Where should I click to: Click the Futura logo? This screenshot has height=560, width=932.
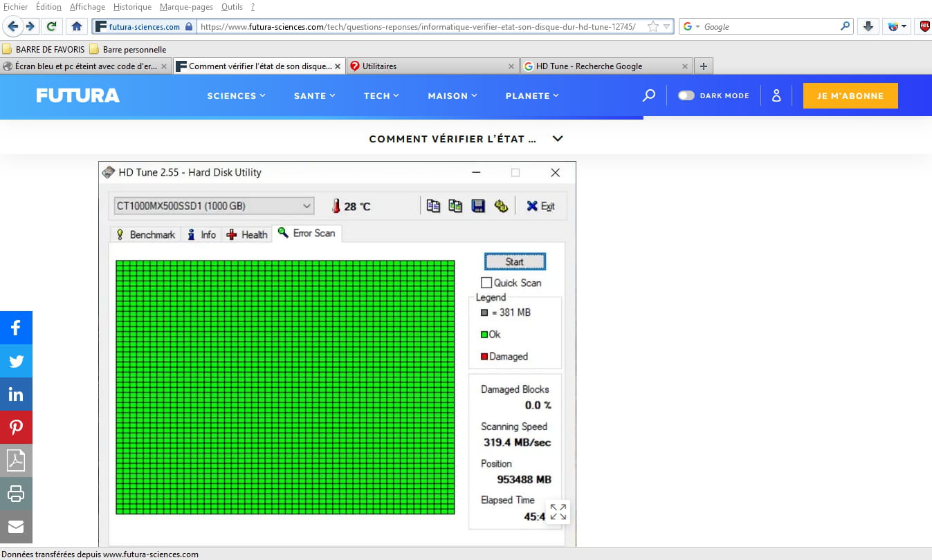point(77,95)
